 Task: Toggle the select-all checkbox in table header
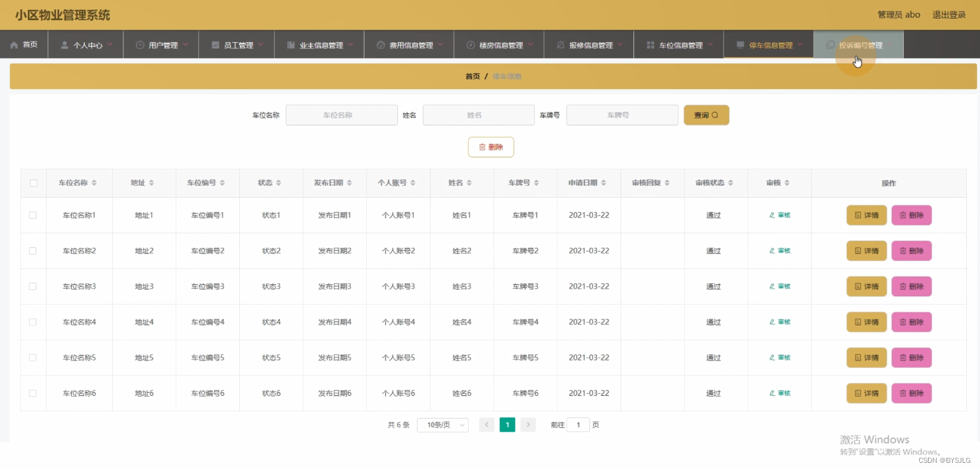33,183
